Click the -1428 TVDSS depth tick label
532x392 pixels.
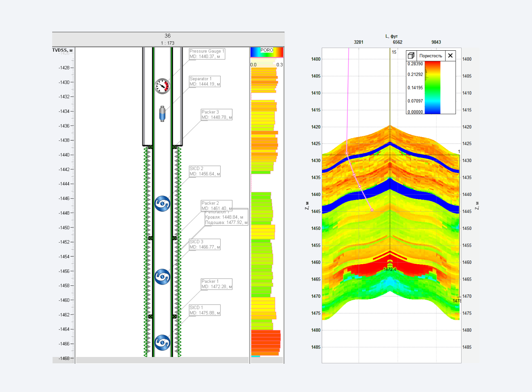64,67
